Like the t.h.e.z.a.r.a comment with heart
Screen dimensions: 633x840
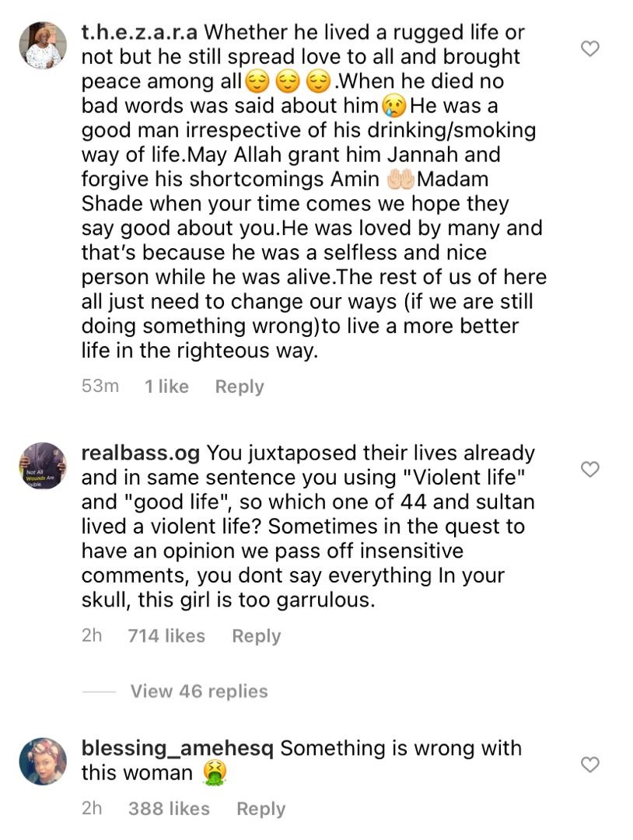point(591,49)
